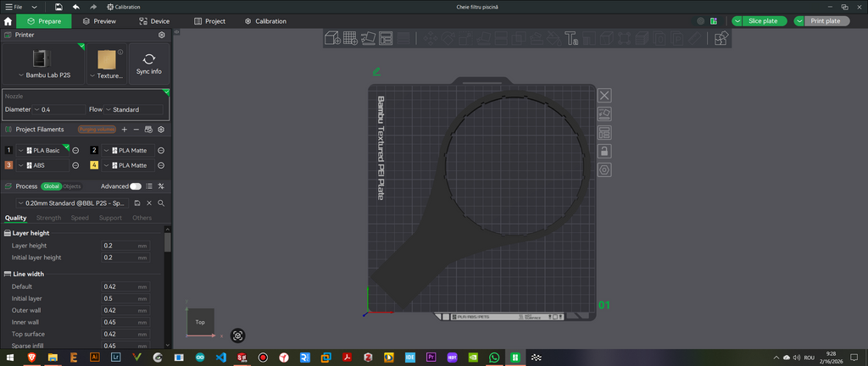868x366 pixels.
Task: Click the Save project floppy icon
Action: point(58,7)
